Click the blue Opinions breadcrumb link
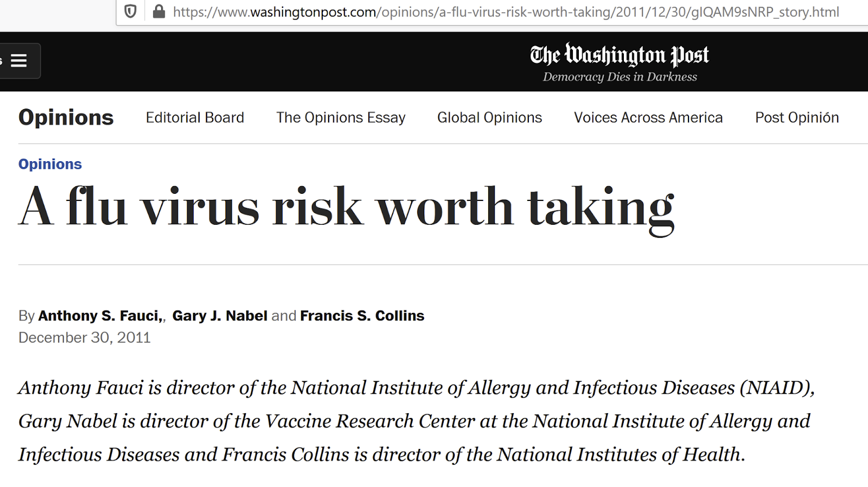 point(50,164)
